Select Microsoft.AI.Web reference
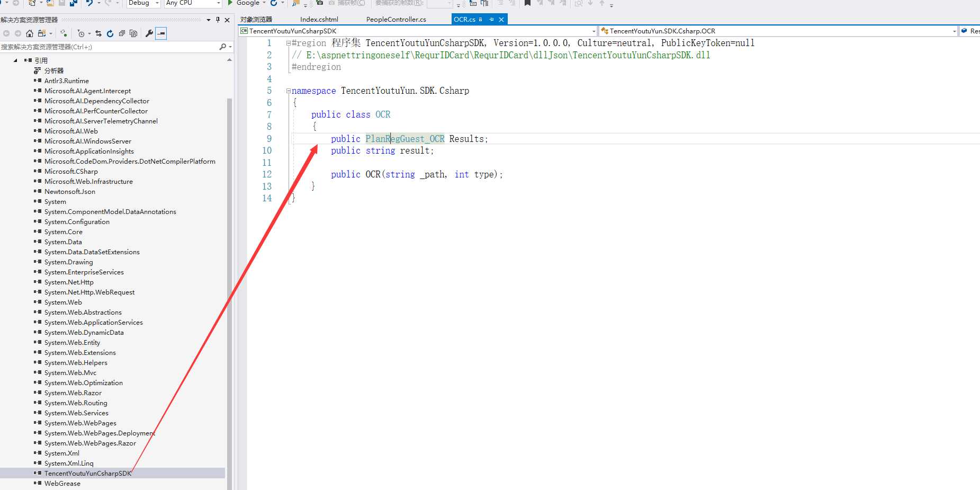This screenshot has height=490, width=980. coord(71,131)
